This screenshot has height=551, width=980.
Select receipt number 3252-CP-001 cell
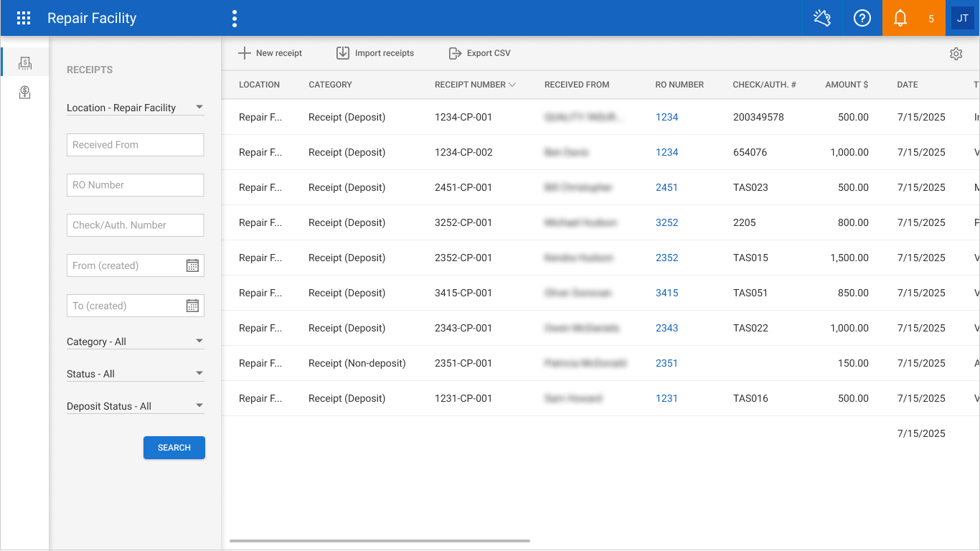463,222
